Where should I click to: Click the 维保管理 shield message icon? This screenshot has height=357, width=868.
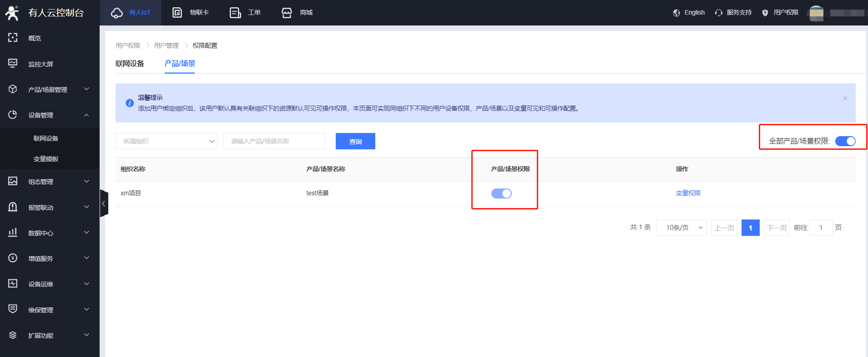[13, 309]
